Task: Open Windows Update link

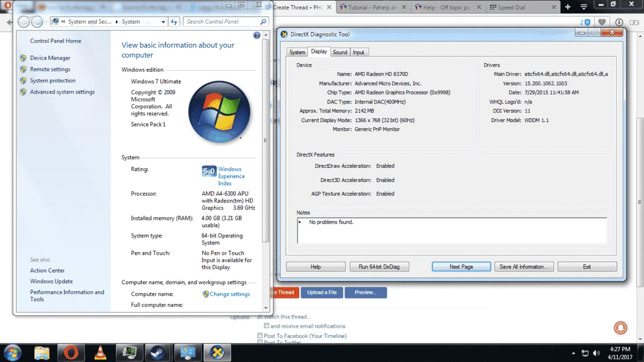Action: (x=52, y=281)
